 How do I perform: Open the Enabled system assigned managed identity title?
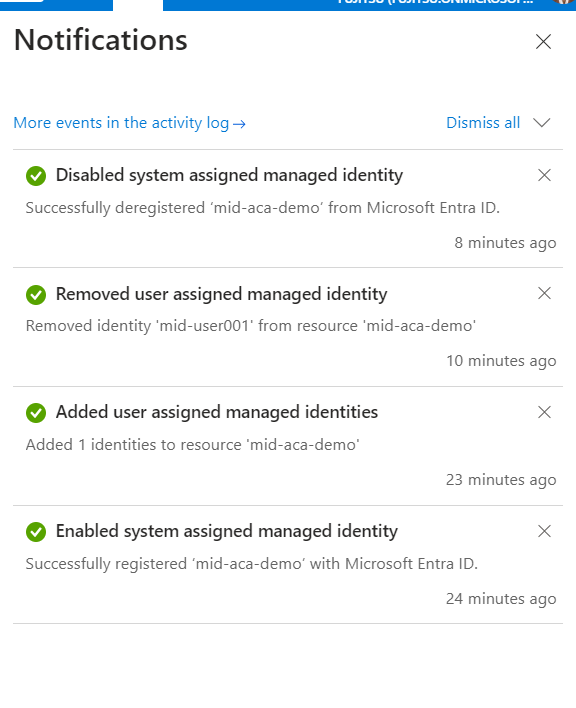[x=227, y=531]
